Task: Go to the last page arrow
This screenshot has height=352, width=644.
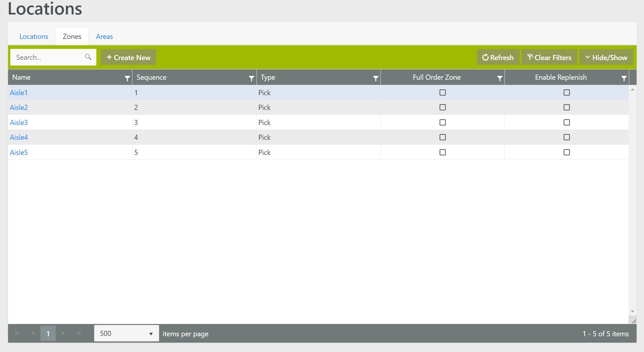Action: (79, 333)
